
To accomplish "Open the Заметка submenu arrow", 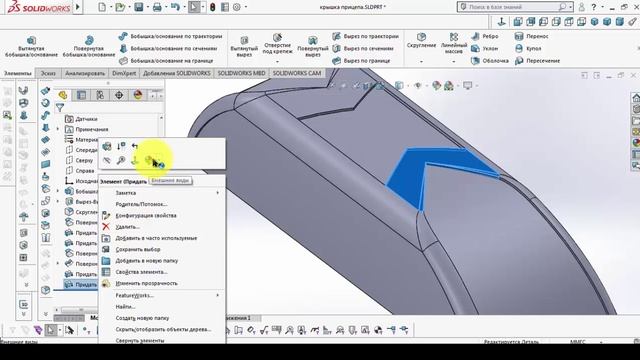I will (x=218, y=193).
